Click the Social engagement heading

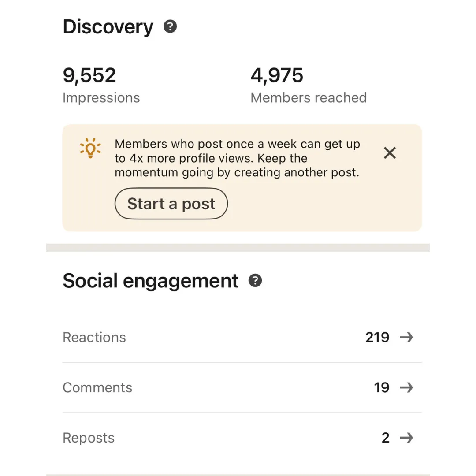pyautogui.click(x=150, y=281)
